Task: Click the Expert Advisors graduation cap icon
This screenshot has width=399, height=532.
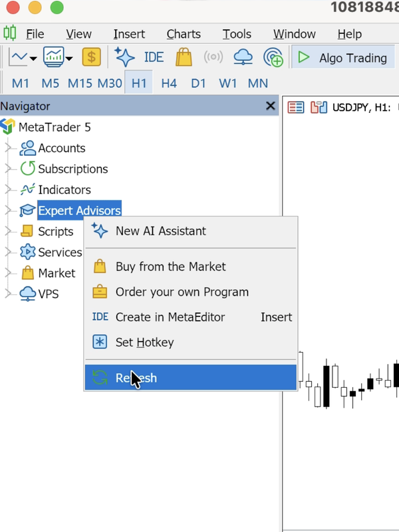Action: (27, 211)
